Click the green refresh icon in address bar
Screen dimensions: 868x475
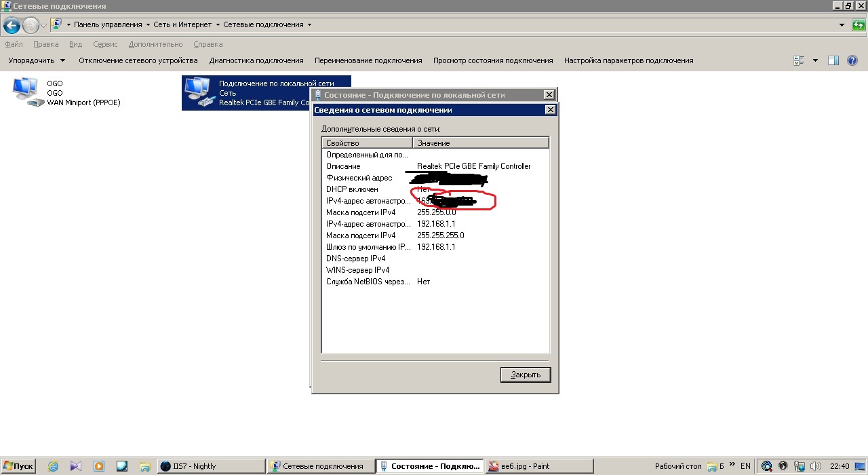859,25
